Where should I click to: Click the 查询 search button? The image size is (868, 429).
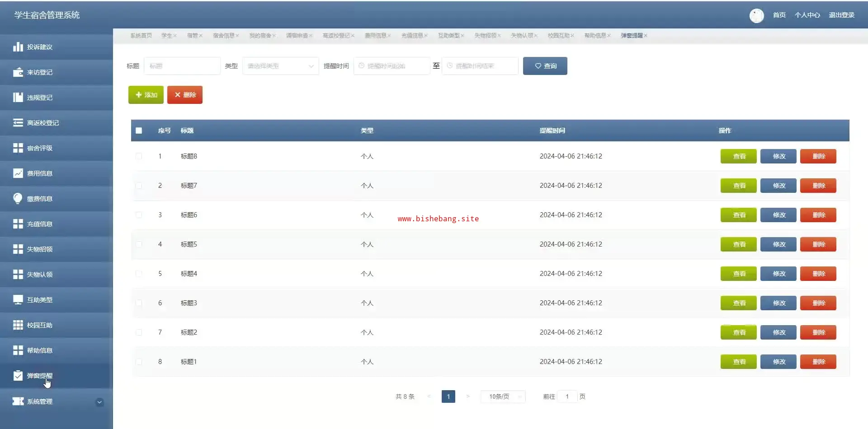click(x=545, y=66)
